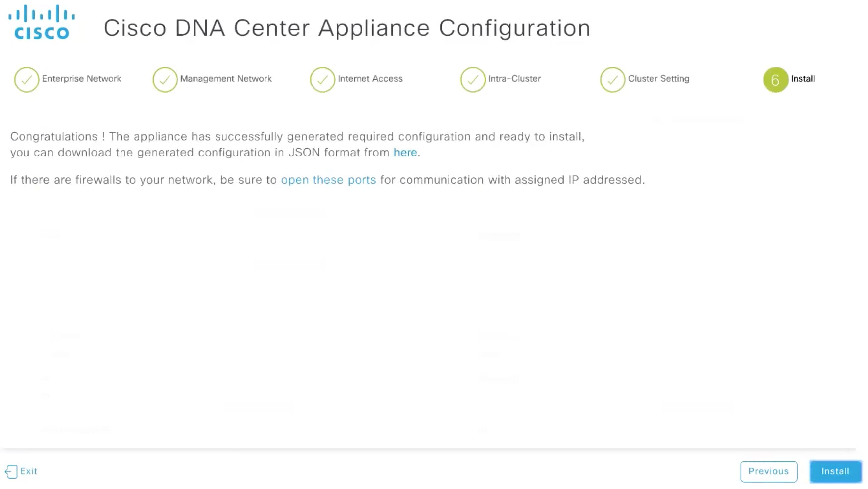Screen dimensions: 868x489
Task: Click the Internet Access checkmark icon
Action: (x=322, y=80)
